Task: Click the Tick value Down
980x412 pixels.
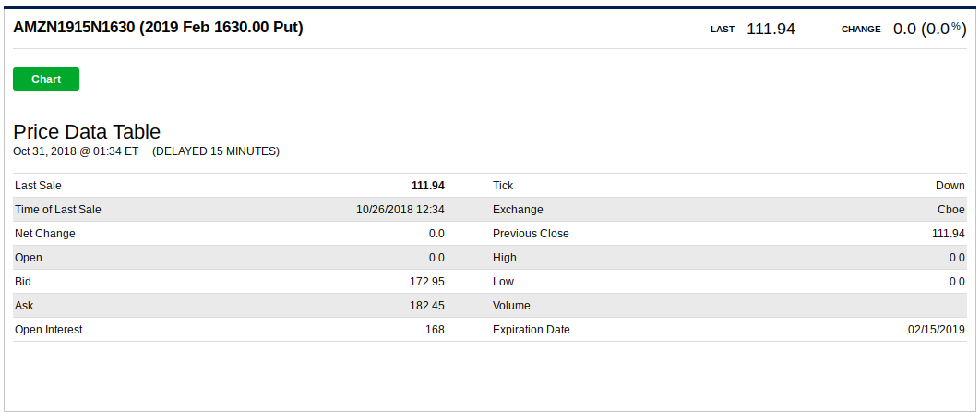Action: pos(950,186)
